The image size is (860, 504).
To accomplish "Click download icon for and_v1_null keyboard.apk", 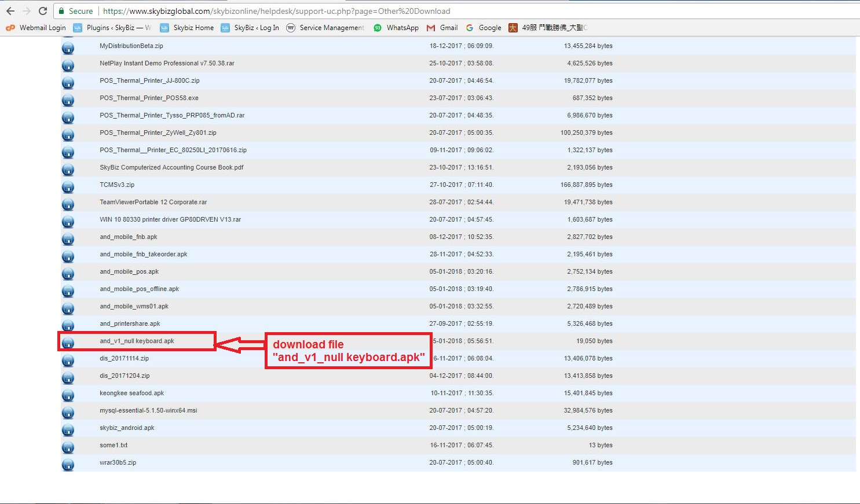I will click(x=68, y=343).
